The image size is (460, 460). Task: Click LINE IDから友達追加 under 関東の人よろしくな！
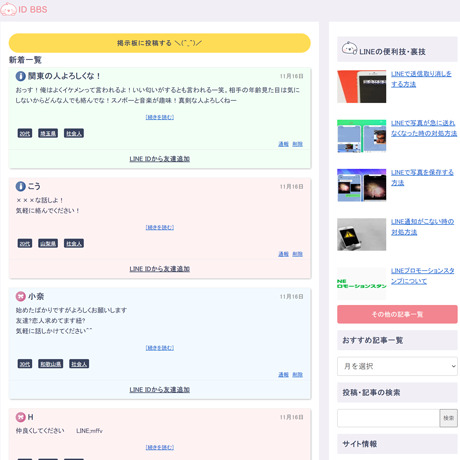coord(160,159)
